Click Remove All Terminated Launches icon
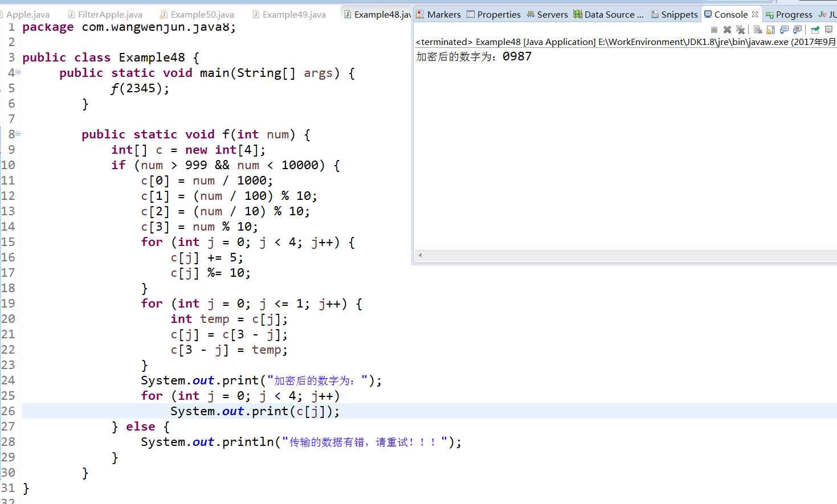The width and height of the screenshot is (837, 504). [740, 30]
